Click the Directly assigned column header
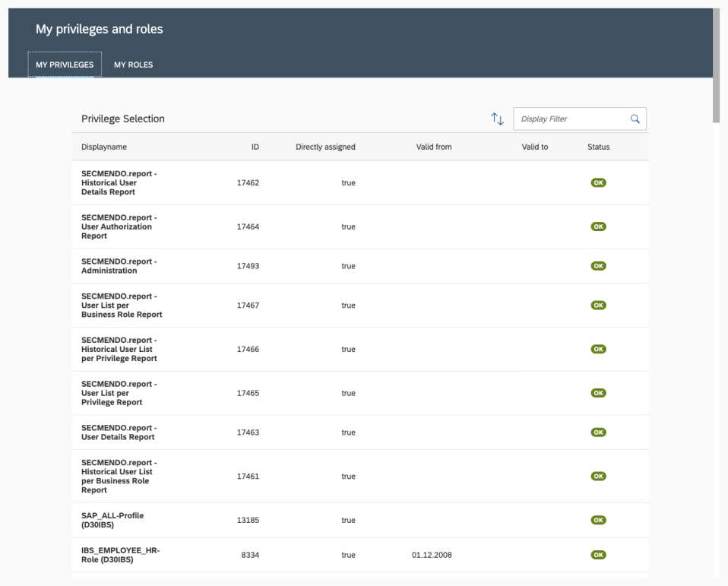The image size is (728, 586). (325, 147)
